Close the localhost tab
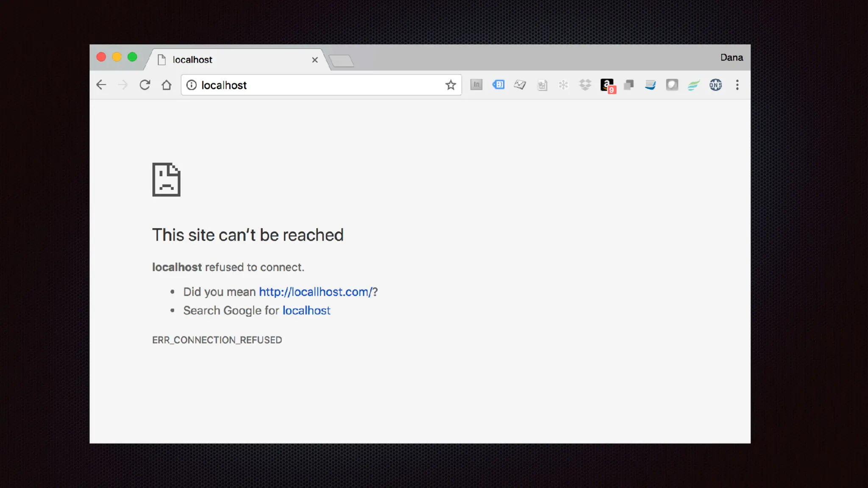 [315, 60]
